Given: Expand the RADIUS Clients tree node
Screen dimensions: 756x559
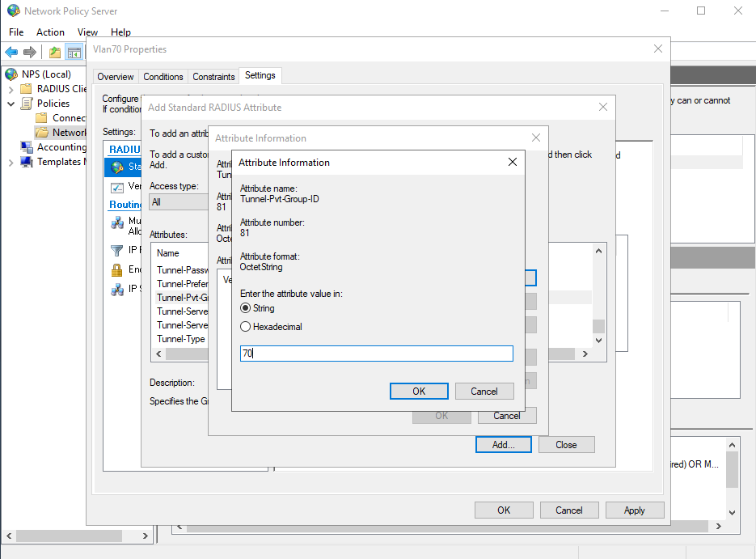Looking at the screenshot, I should pos(11,89).
